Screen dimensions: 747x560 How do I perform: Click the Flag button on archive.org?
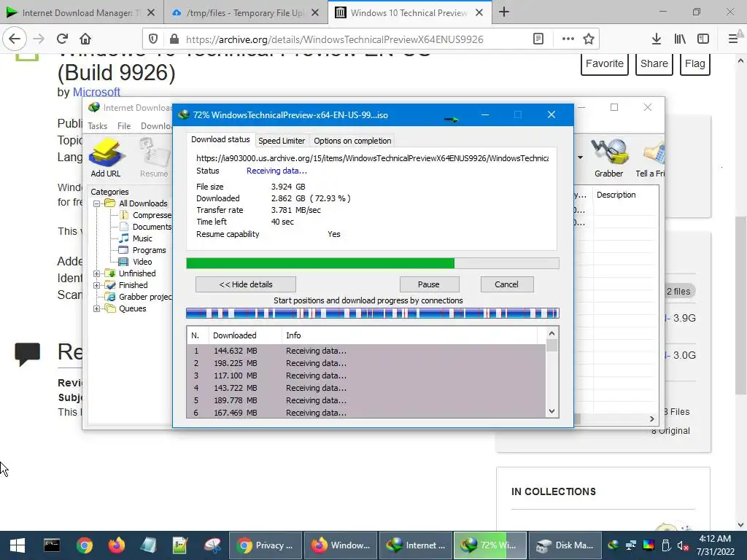(695, 64)
